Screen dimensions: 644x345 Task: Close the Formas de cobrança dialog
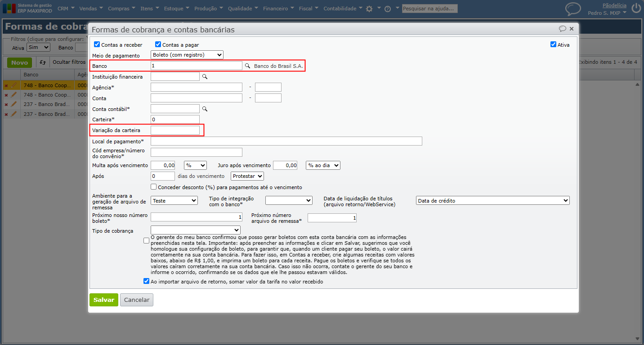(x=572, y=29)
